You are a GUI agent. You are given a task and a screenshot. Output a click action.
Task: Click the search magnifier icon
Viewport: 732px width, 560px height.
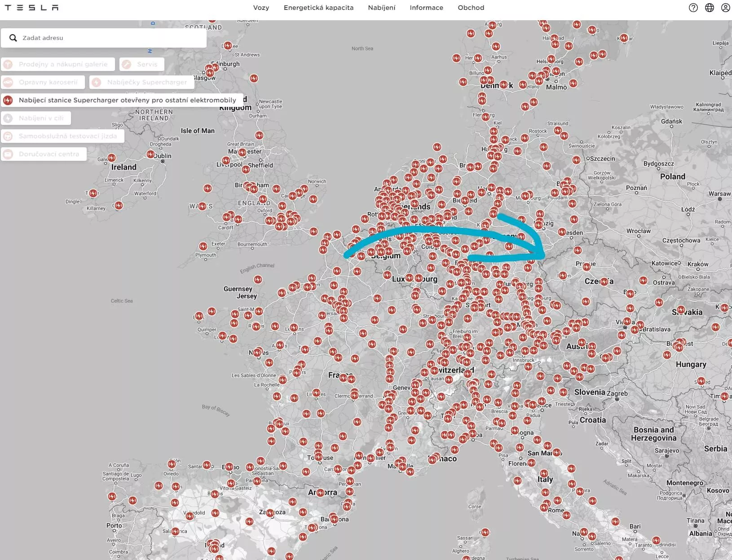[13, 38]
